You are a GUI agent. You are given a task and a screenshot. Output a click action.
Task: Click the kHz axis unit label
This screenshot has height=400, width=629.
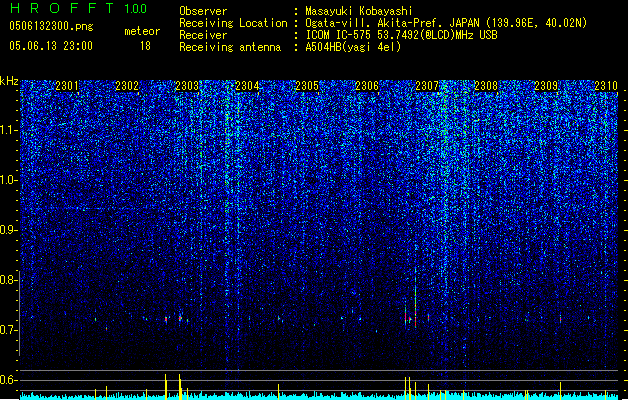point(9,81)
